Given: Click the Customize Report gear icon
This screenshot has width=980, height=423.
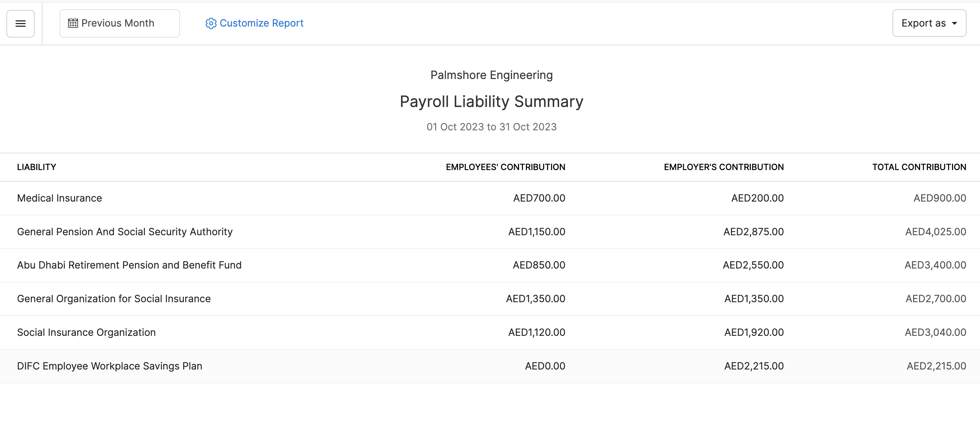Looking at the screenshot, I should coord(211,24).
